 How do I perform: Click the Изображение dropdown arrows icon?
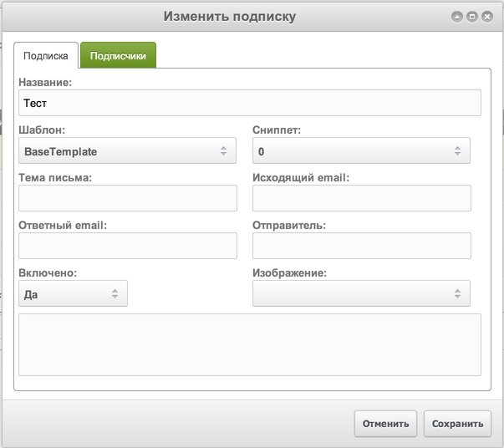(x=457, y=293)
